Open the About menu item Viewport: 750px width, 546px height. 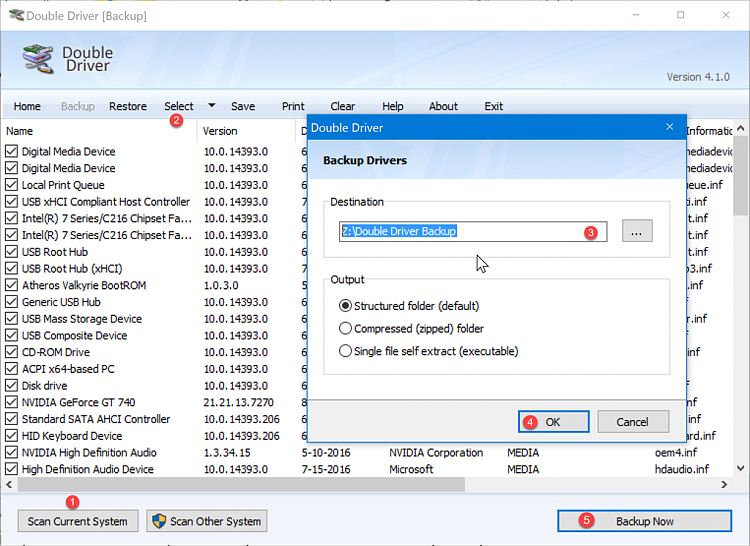click(x=443, y=106)
